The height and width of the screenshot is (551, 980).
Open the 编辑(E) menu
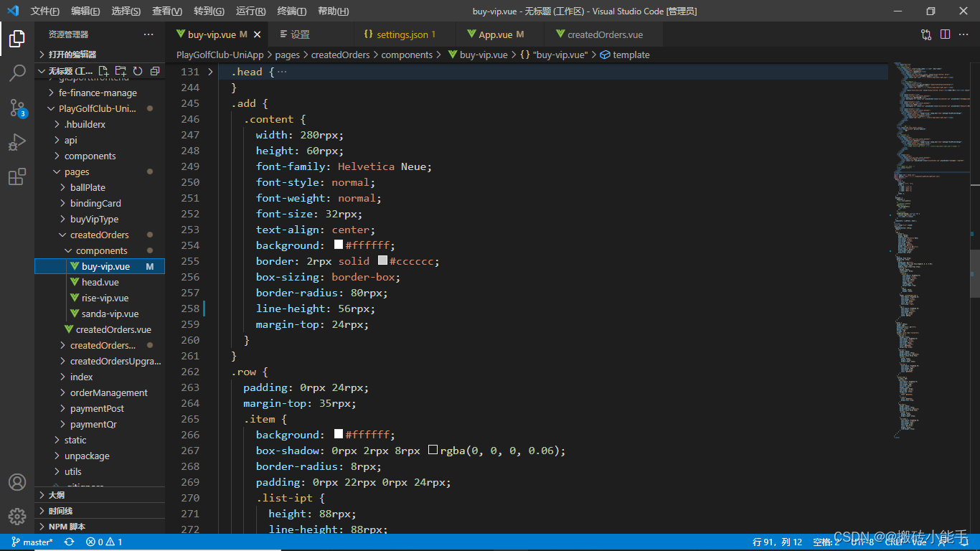pyautogui.click(x=85, y=11)
